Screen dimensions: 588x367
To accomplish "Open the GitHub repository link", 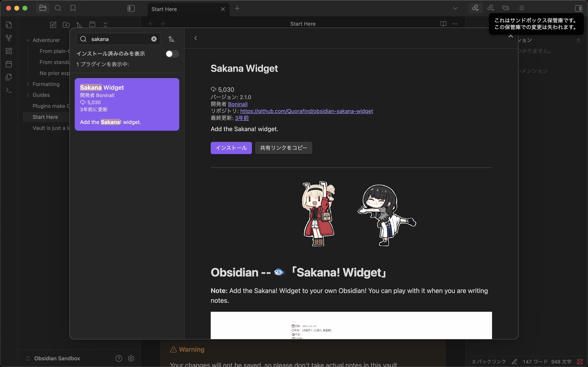I will click(x=306, y=111).
